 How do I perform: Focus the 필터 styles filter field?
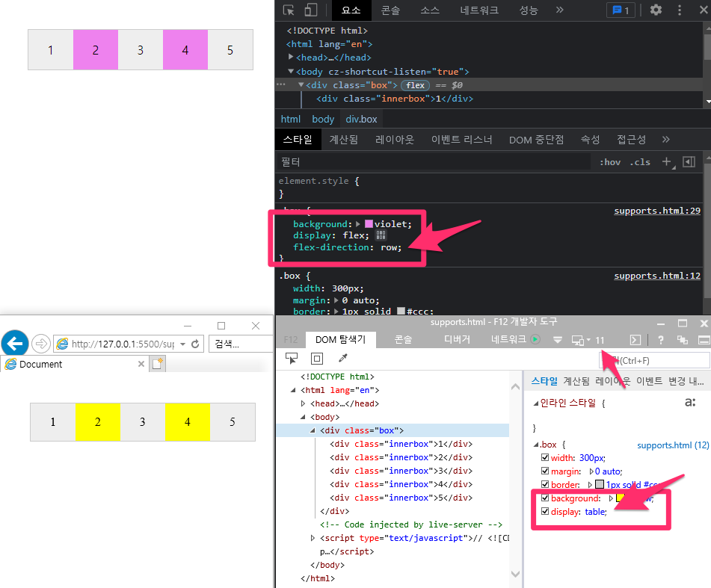[x=433, y=161]
